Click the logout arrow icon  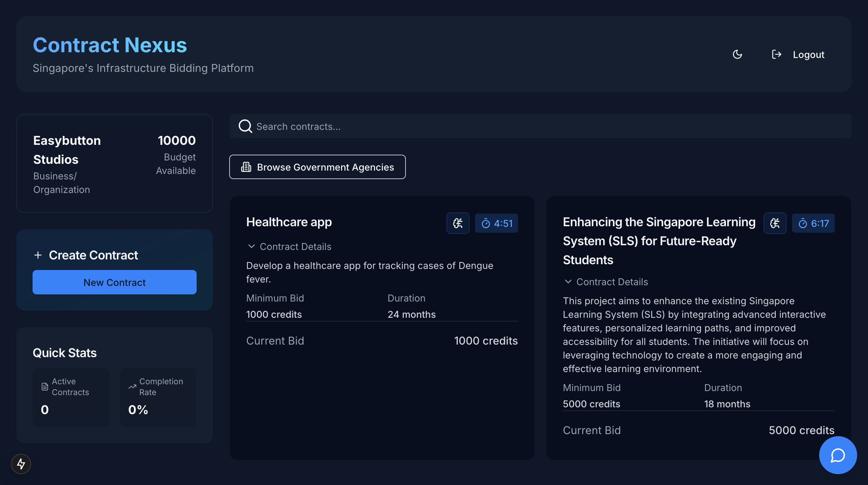pyautogui.click(x=776, y=54)
